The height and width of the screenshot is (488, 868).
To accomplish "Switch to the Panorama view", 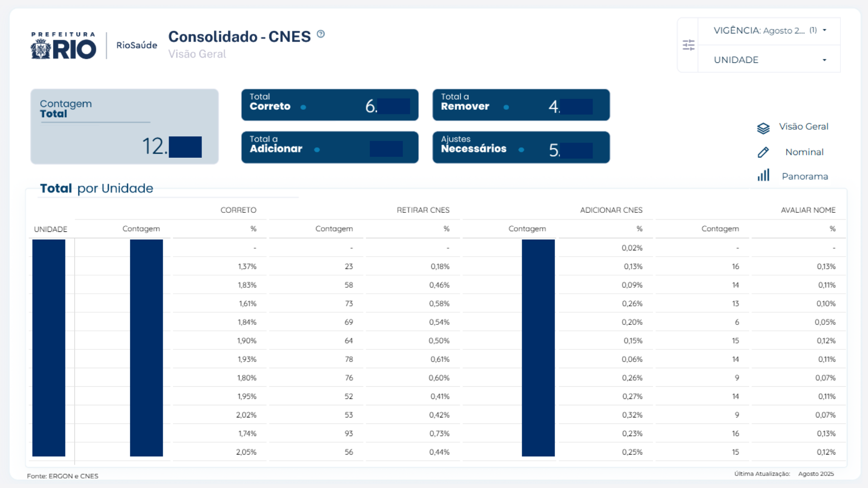I will (x=805, y=176).
